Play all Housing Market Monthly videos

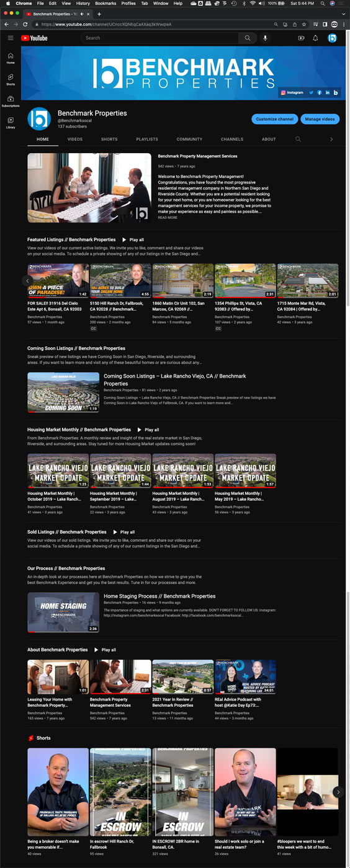tap(148, 430)
